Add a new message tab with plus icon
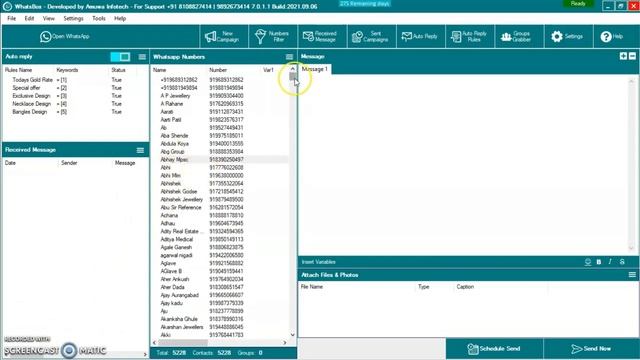This screenshot has height=360, width=640. coord(623,56)
